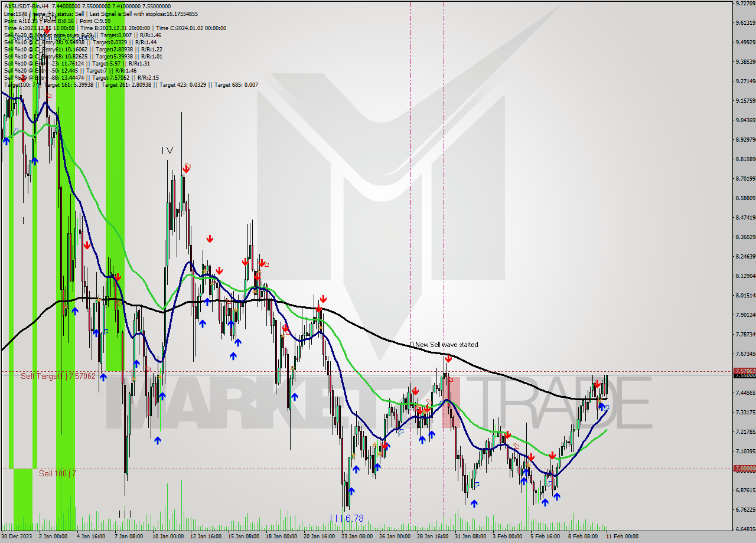Click the 6.64835 price axis label
Viewport: 756px width, 543px height.
click(745, 529)
